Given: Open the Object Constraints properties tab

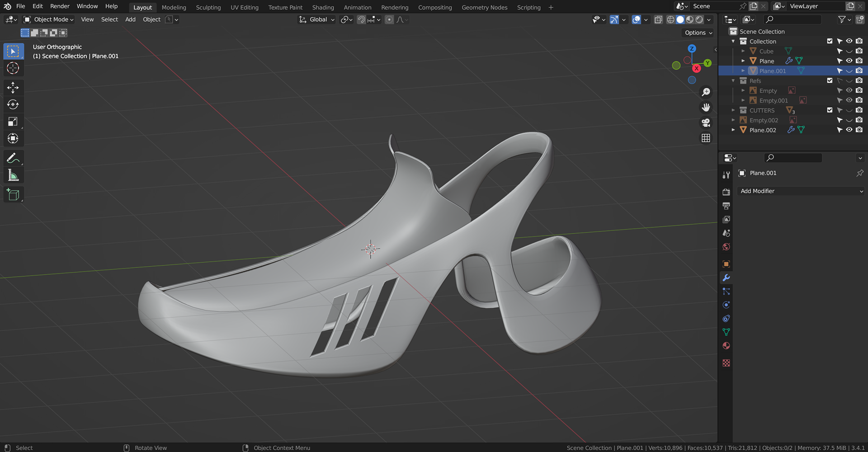Looking at the screenshot, I should [726, 319].
